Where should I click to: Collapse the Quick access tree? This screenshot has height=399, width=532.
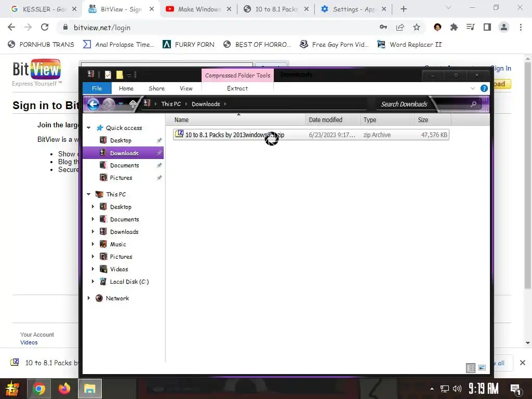click(89, 128)
